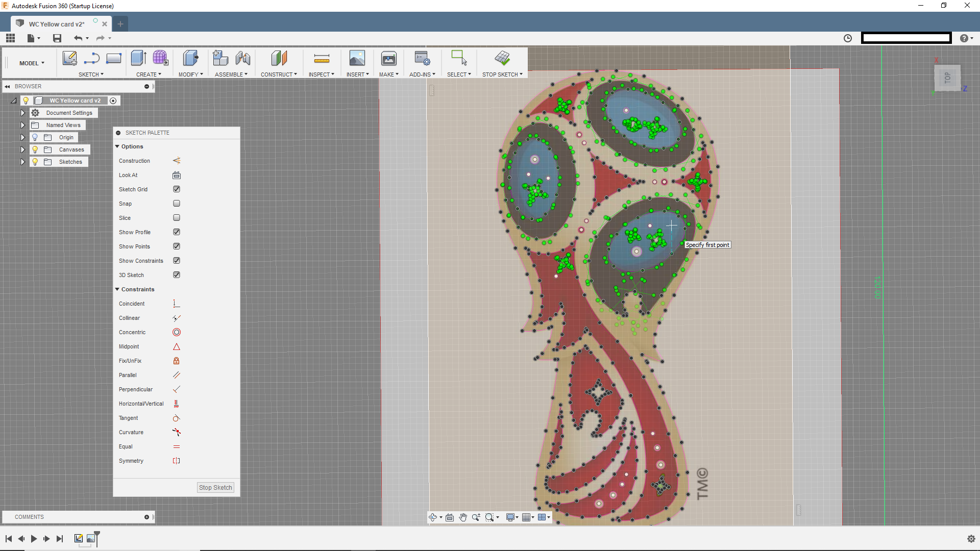This screenshot has height=551, width=980.
Task: Click the Offset Plane construct icon
Action: pos(279,58)
